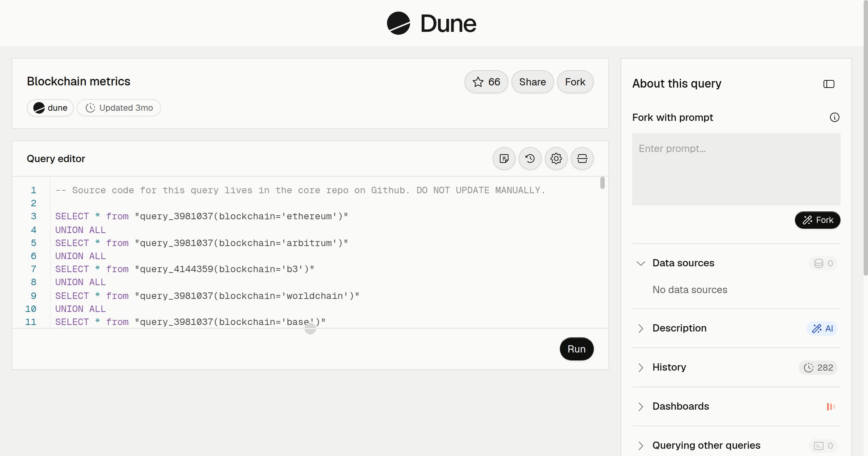Click the Fork with prompt info icon
Image resolution: width=868 pixels, height=456 pixels.
coord(835,117)
